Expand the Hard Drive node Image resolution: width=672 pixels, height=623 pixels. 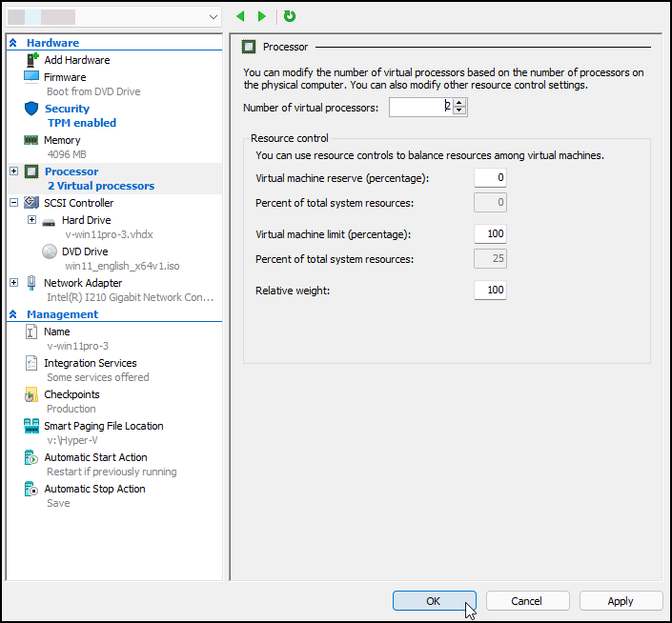[x=31, y=220]
